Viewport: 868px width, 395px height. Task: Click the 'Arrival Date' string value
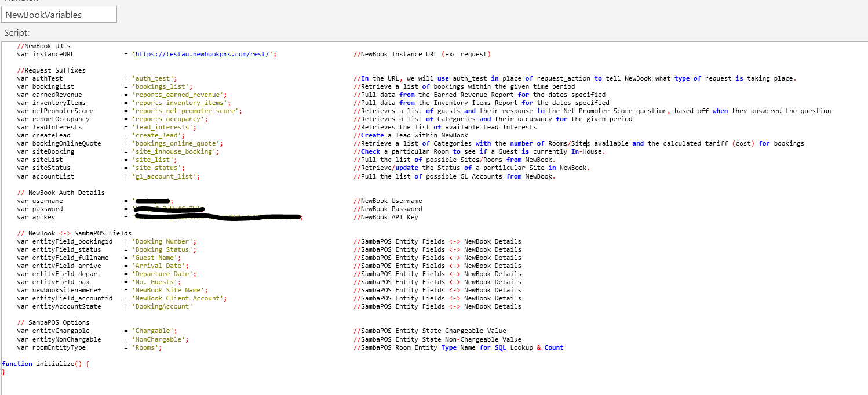click(x=159, y=266)
